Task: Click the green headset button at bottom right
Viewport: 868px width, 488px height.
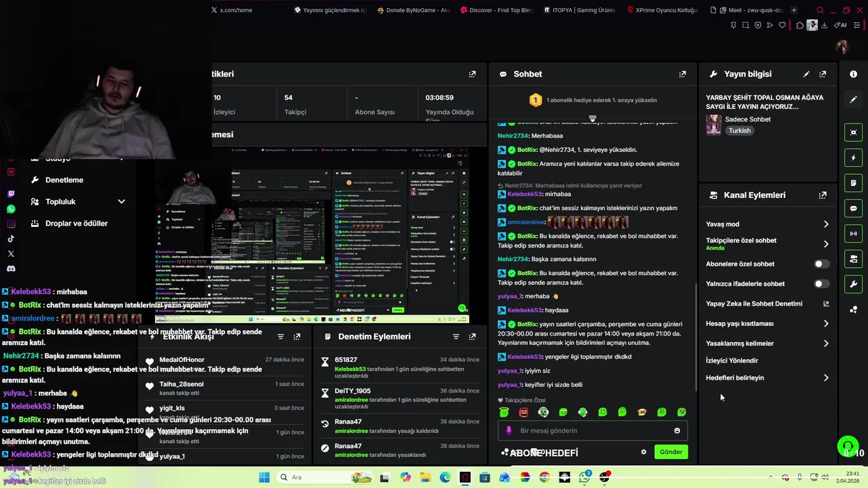Action: 847,447
